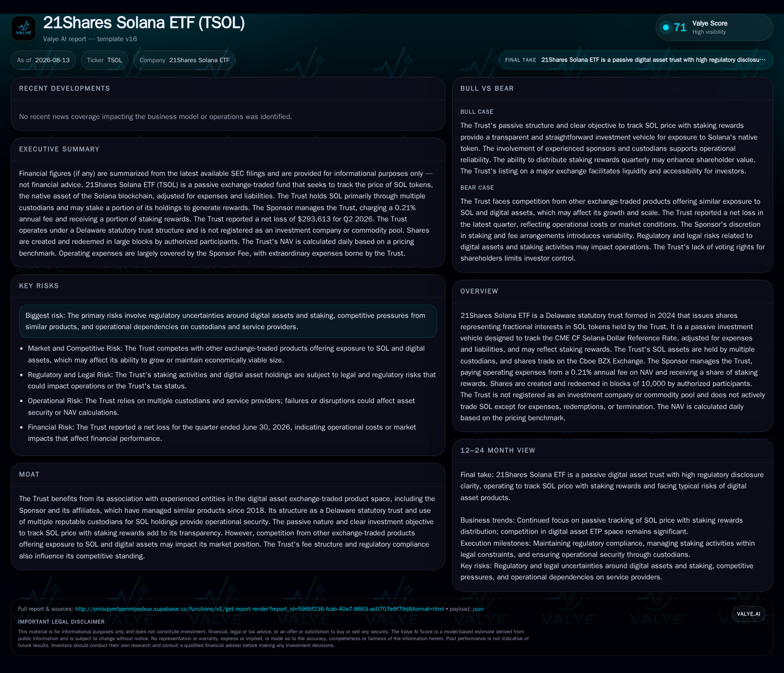Click the RECENT DEVELOPMENTS heading
Screen dimensions: 784x673
point(64,89)
